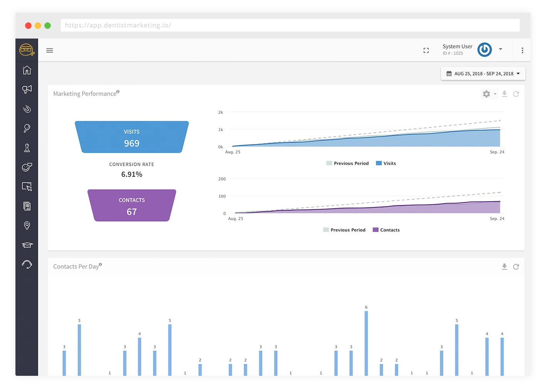Open the map pin locations icon
Viewport: 546px width, 392px height.
[27, 225]
